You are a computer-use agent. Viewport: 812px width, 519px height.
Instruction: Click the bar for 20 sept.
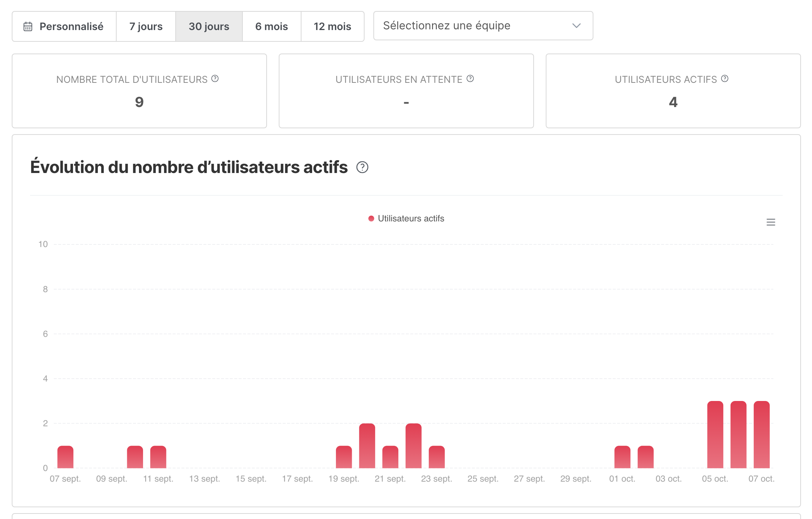pyautogui.click(x=367, y=446)
